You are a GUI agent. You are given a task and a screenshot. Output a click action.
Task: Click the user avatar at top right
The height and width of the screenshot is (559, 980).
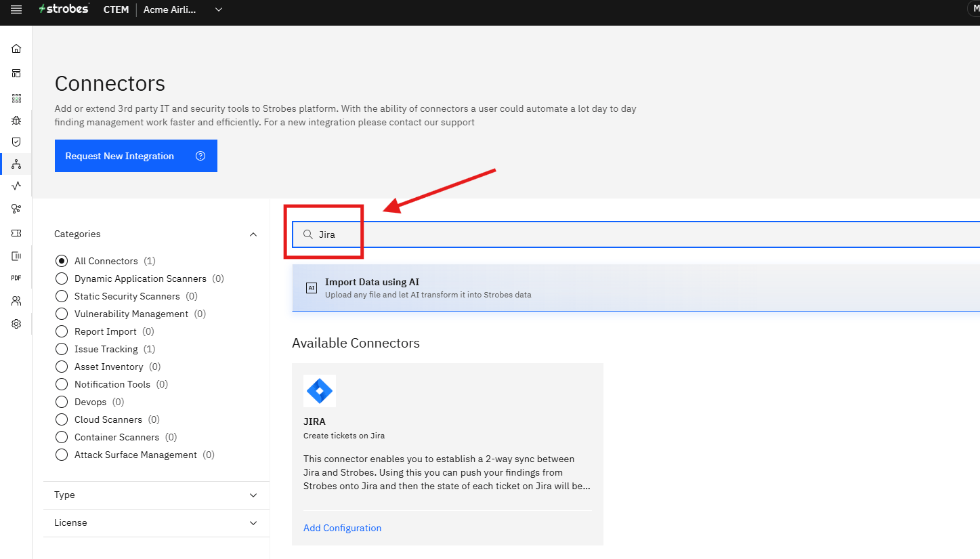coord(974,8)
